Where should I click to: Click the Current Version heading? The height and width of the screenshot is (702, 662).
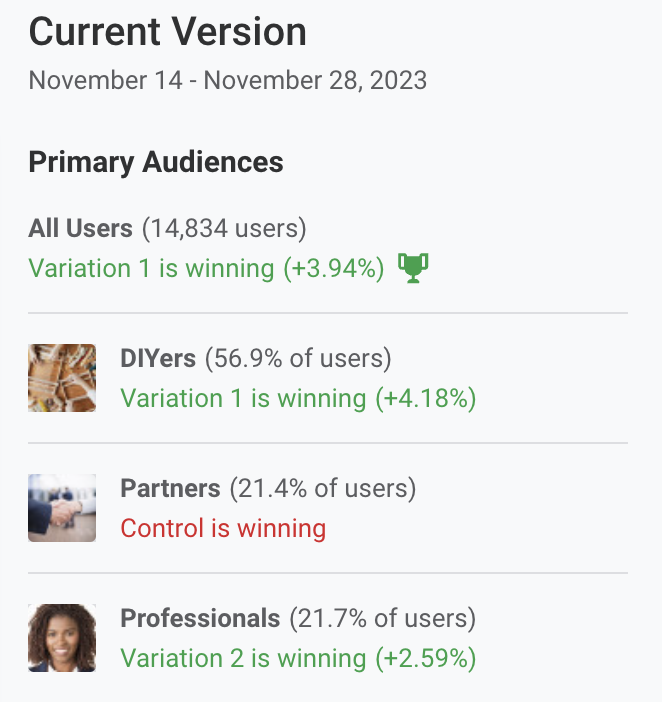pyautogui.click(x=168, y=32)
